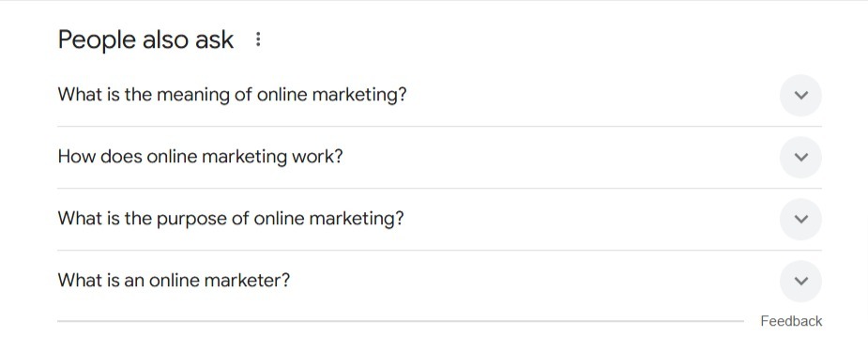Select the question What is the meaning of online marketing?
Screen dimensions: 868x352
(232, 95)
